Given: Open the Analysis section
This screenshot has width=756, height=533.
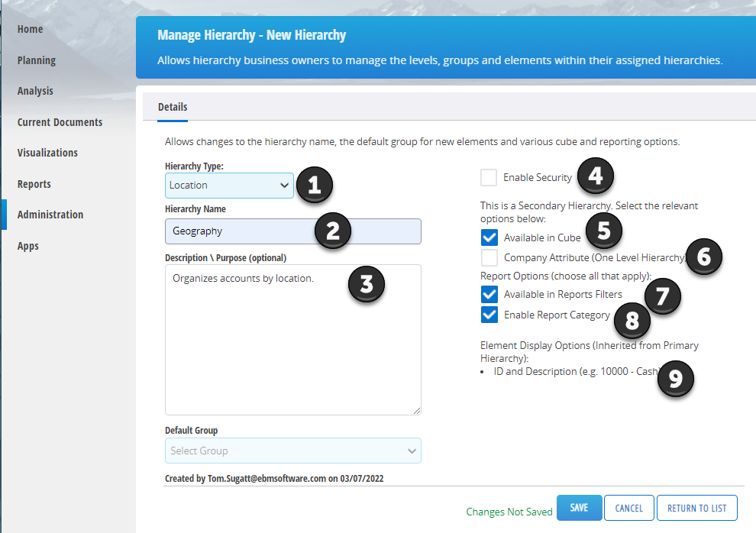Looking at the screenshot, I should (35, 91).
